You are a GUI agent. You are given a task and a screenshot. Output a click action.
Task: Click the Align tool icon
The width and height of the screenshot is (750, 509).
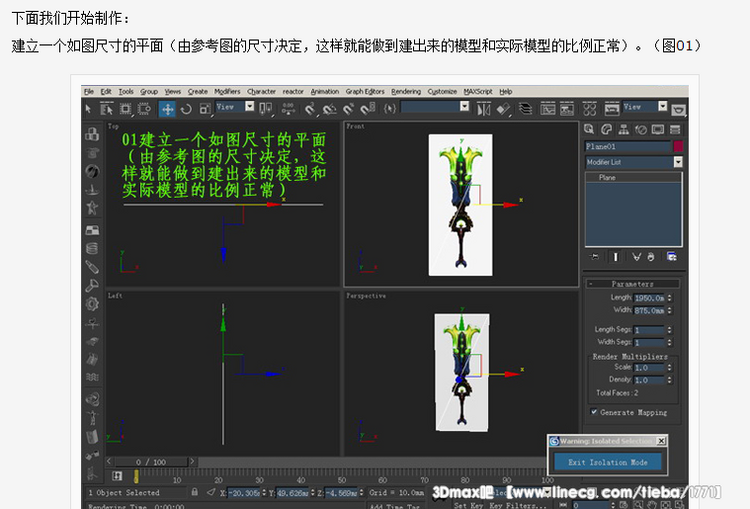coord(503,109)
